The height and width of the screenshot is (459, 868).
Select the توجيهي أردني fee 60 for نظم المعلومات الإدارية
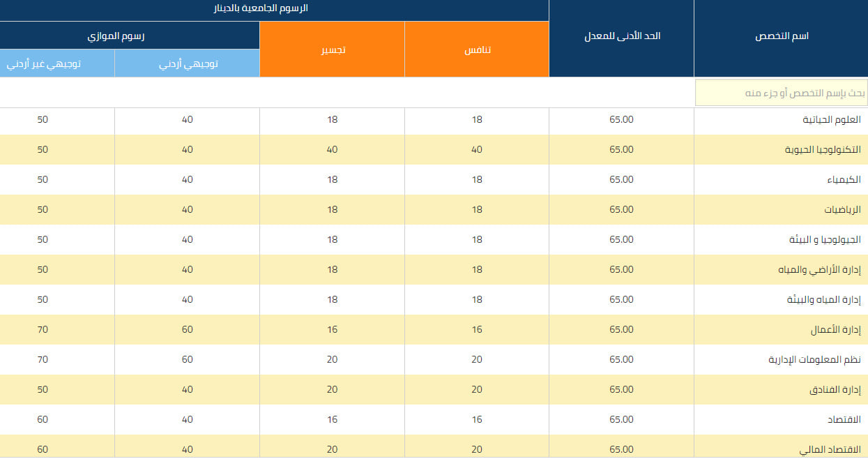pyautogui.click(x=188, y=359)
